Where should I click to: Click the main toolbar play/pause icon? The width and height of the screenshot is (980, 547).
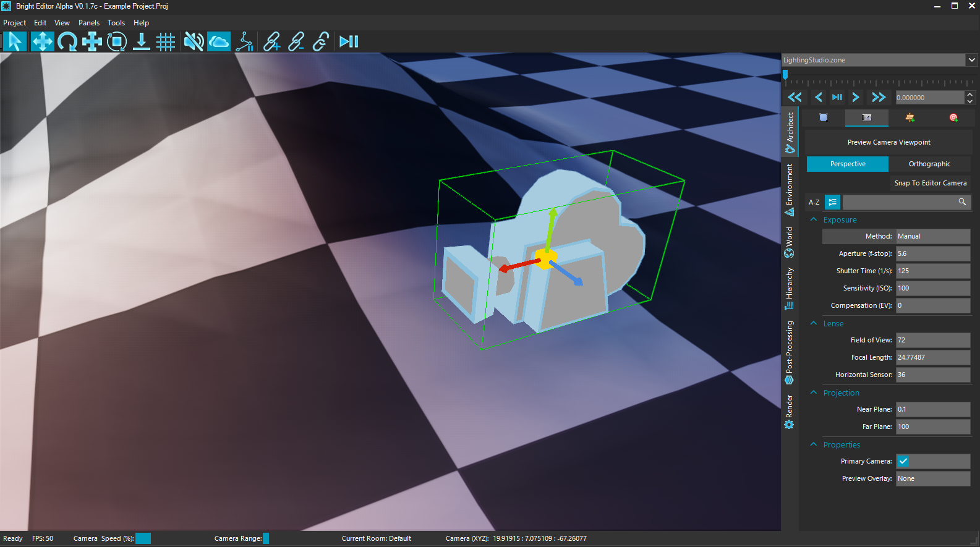349,41
